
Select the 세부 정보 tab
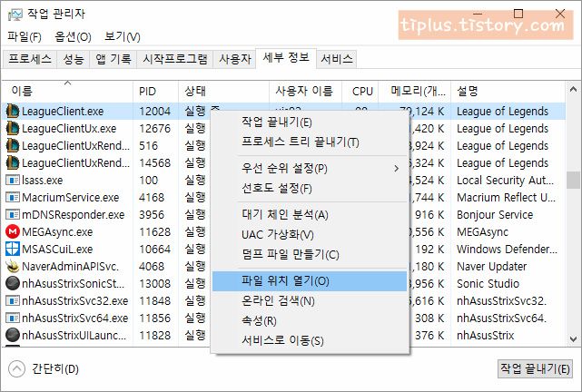click(286, 58)
